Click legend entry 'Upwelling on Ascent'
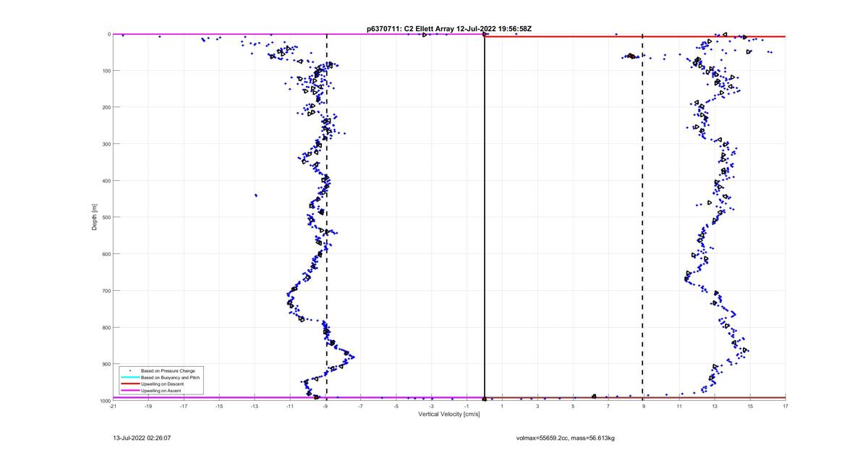 coord(161,391)
